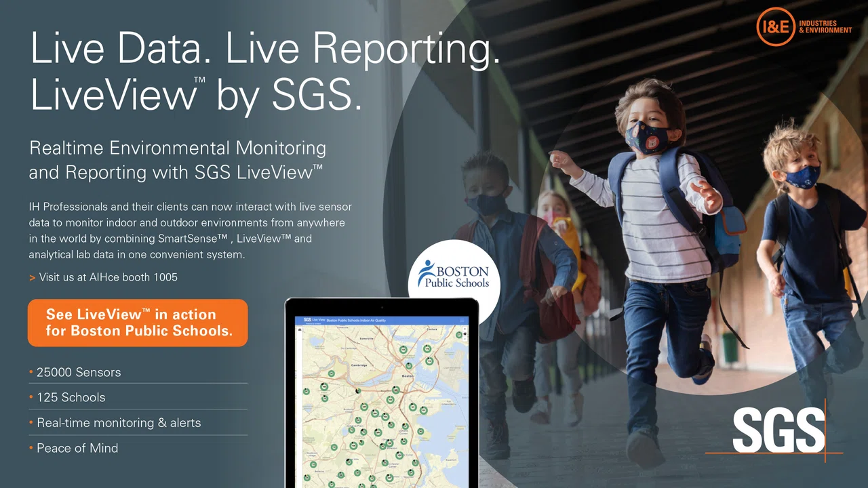This screenshot has height=488, width=868.
Task: Click the I&E Industries & Environment logo
Action: tap(804, 26)
